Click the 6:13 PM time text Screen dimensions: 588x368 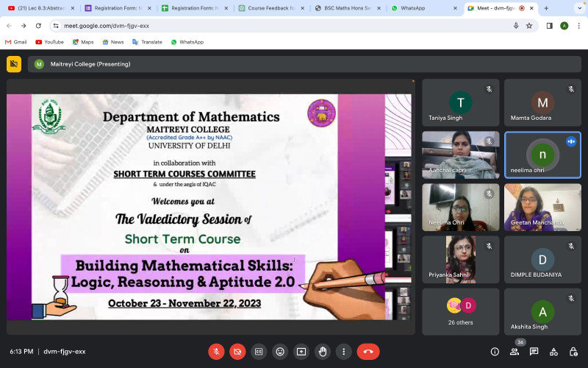21,352
